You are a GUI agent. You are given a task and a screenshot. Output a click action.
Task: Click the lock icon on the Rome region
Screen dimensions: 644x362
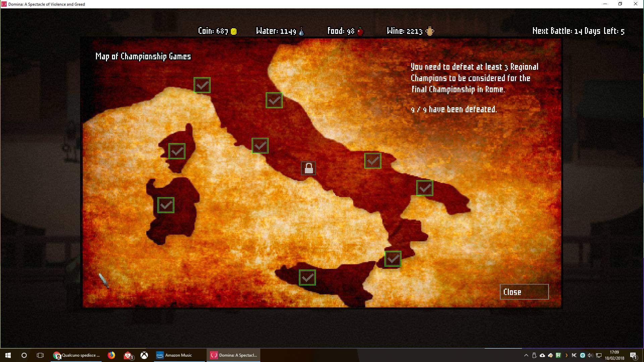(309, 168)
